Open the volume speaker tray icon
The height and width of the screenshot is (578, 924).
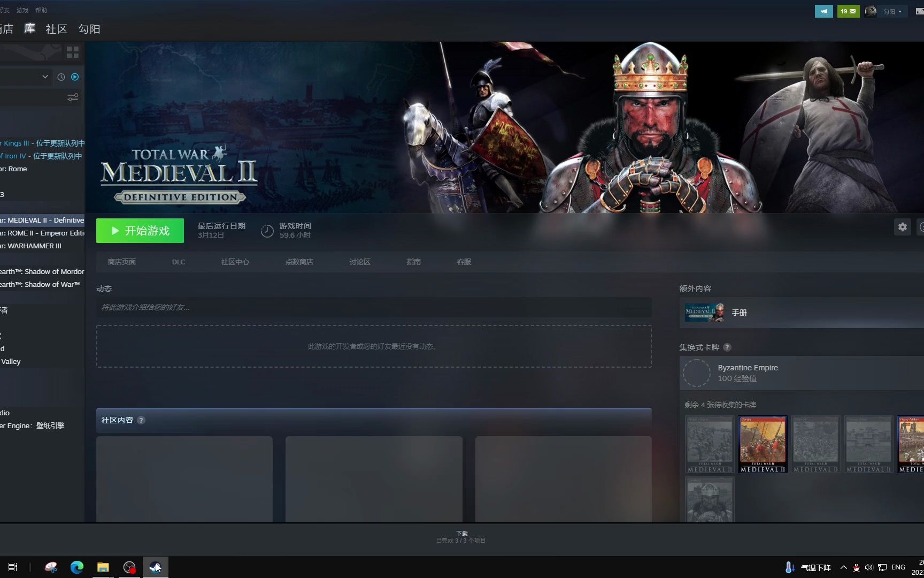tap(869, 567)
